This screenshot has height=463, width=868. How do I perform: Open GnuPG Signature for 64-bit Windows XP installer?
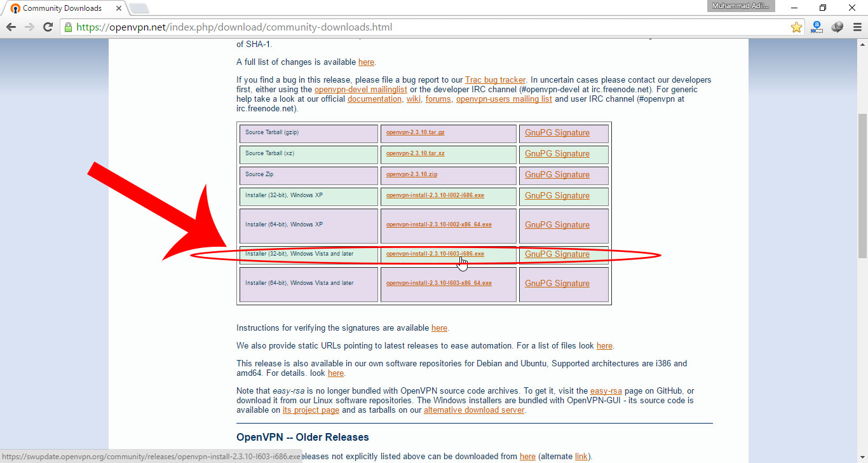(557, 225)
